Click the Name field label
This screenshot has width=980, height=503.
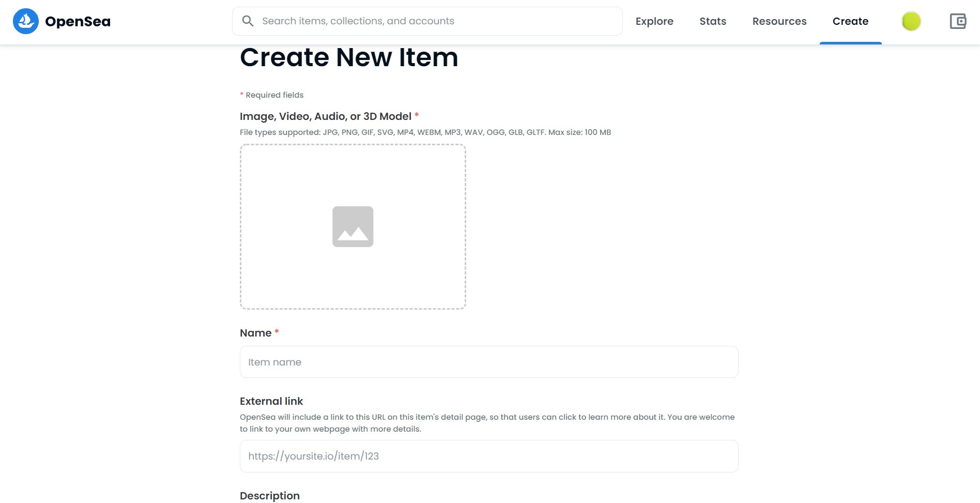pyautogui.click(x=255, y=333)
